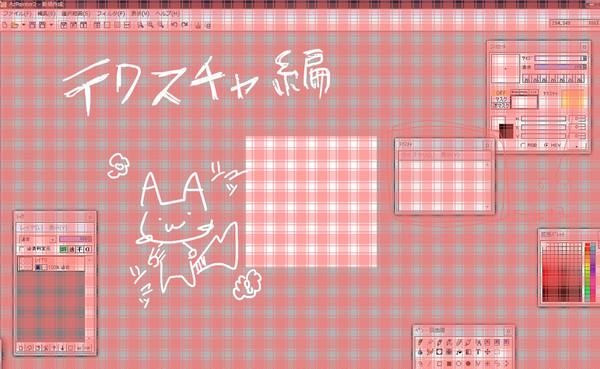This screenshot has height=369, width=600.
Task: Expand the Open file dropdown arrow
Action: [23, 25]
